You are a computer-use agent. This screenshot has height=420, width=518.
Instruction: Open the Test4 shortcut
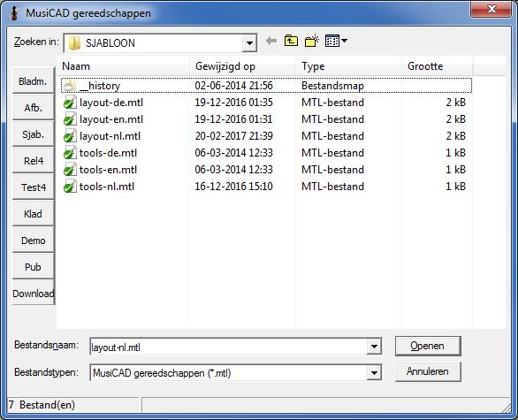[33, 187]
